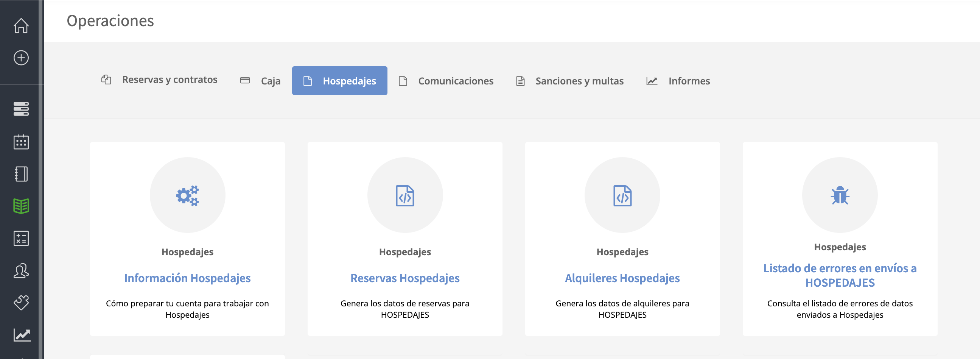Open the line chart icon in sidebar
Viewport: 980px width, 359px height.
click(x=22, y=335)
